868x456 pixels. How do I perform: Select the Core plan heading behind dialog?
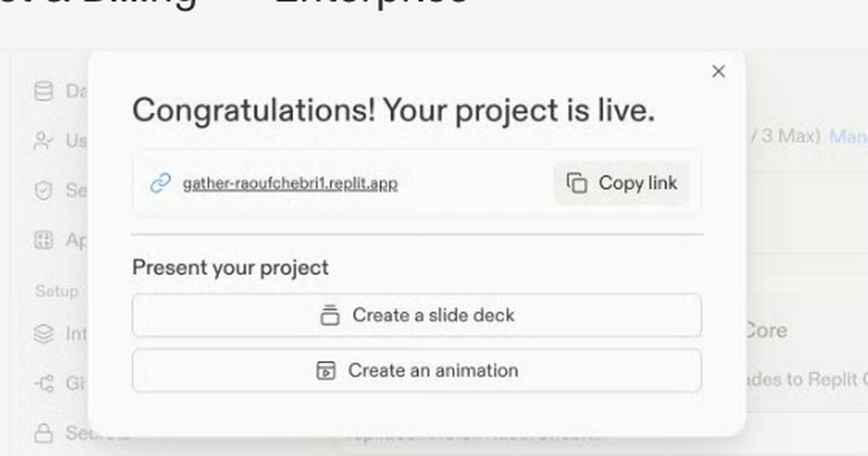(x=765, y=331)
